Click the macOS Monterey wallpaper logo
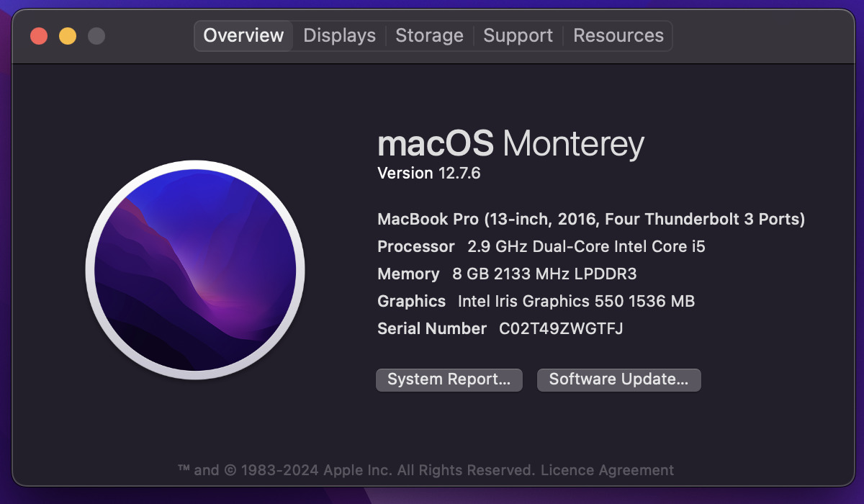Viewport: 864px width, 504px height. [x=195, y=270]
